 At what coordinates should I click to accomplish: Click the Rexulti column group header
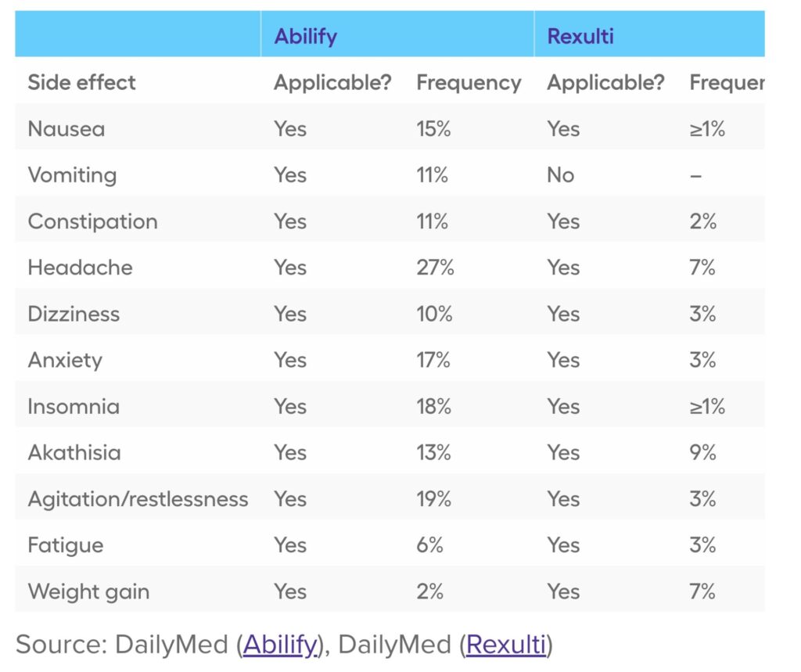click(579, 37)
